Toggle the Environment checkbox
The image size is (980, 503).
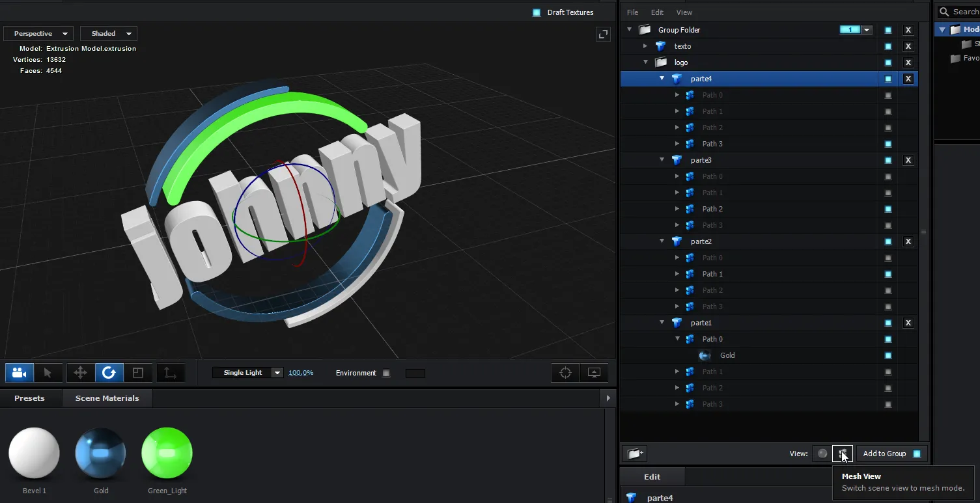(x=386, y=374)
